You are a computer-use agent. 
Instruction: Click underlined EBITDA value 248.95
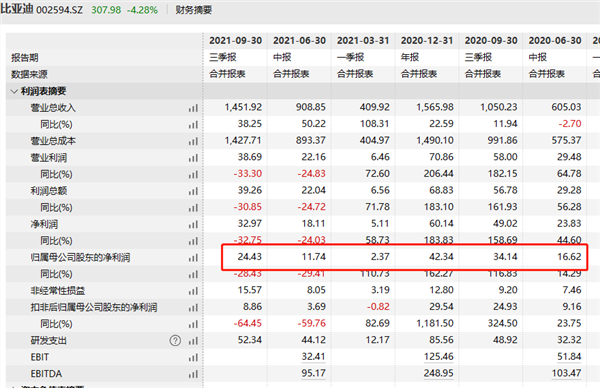coord(439,373)
